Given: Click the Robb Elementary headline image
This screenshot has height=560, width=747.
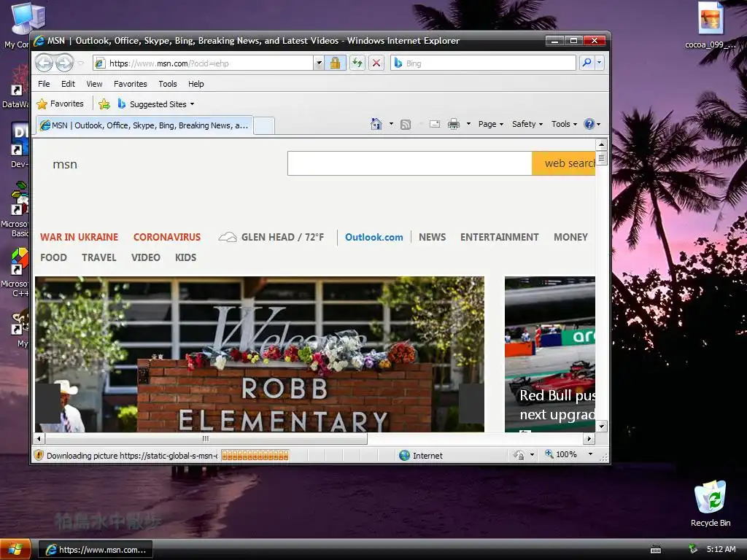Looking at the screenshot, I should point(260,354).
